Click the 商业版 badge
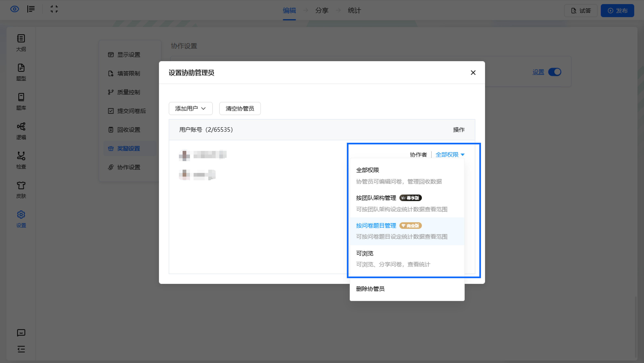Screen dimensions: 644x363 pyautogui.click(x=410, y=226)
